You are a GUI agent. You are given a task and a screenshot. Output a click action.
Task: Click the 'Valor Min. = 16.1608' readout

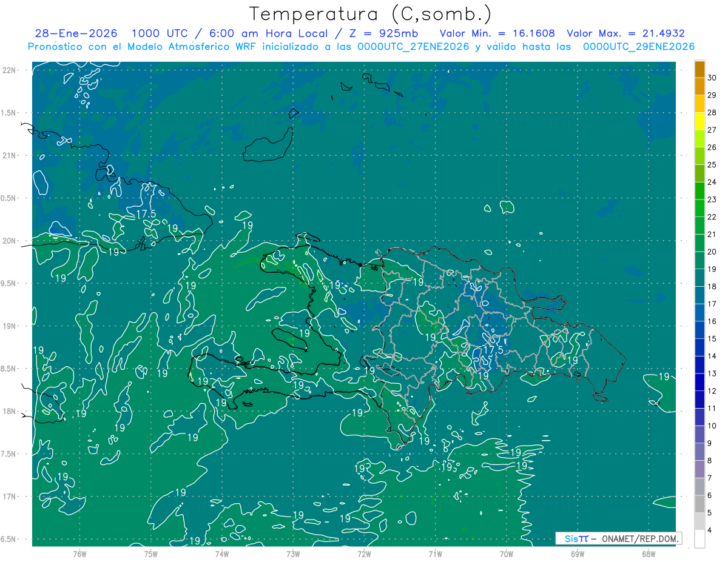(497, 34)
